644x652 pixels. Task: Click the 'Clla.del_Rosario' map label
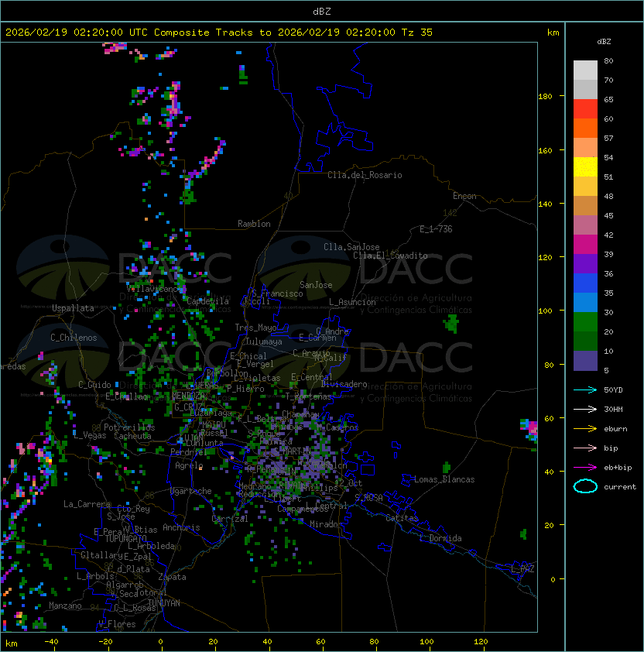[x=365, y=175]
